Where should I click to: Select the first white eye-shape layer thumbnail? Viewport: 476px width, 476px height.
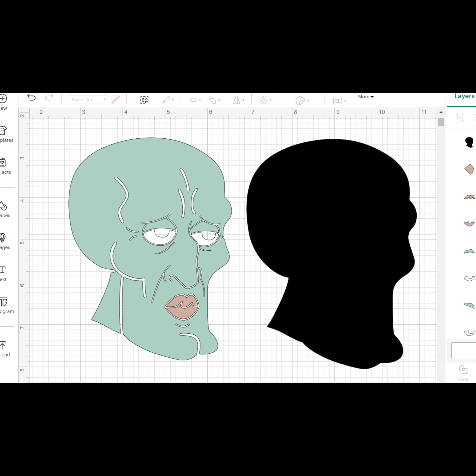click(x=469, y=278)
